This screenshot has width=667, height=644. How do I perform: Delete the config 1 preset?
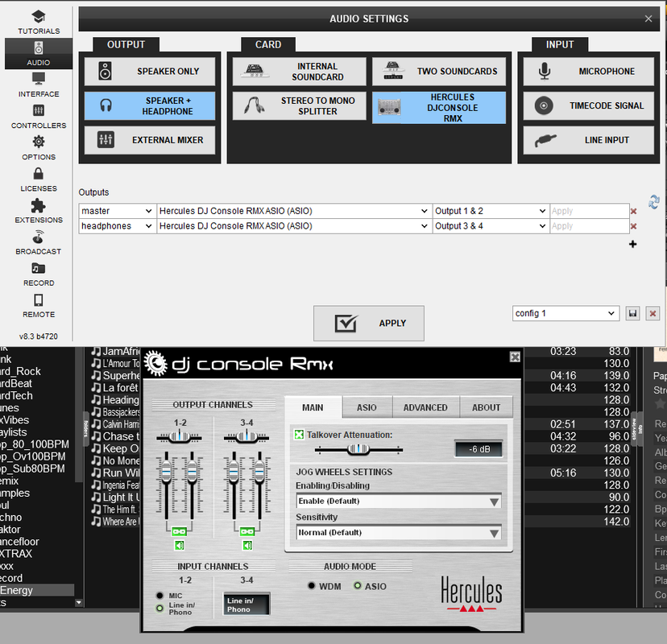[652, 314]
